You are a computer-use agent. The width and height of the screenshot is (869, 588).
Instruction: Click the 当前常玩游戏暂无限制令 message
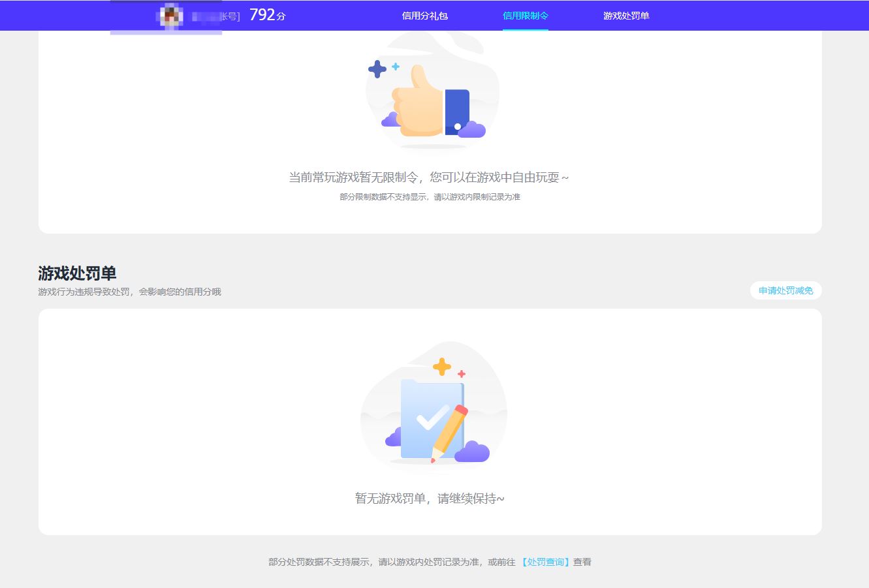click(x=429, y=178)
